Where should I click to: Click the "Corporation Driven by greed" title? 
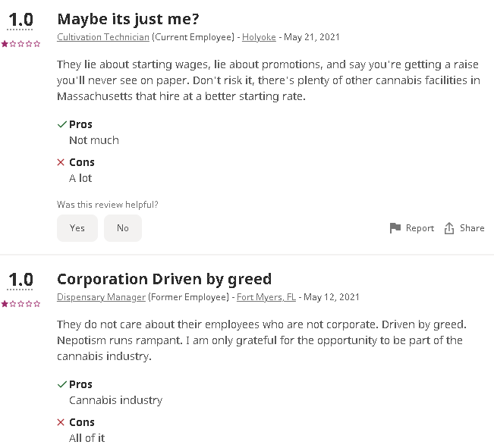(164, 279)
